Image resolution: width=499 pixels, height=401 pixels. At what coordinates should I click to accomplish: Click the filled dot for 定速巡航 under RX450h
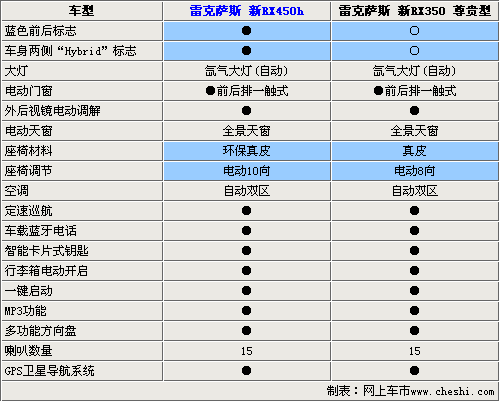246,211
